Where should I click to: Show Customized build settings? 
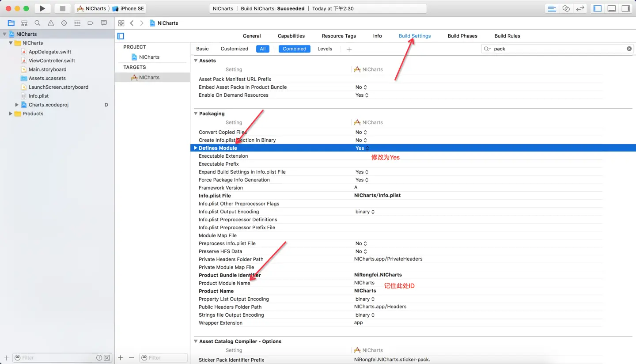click(x=235, y=49)
